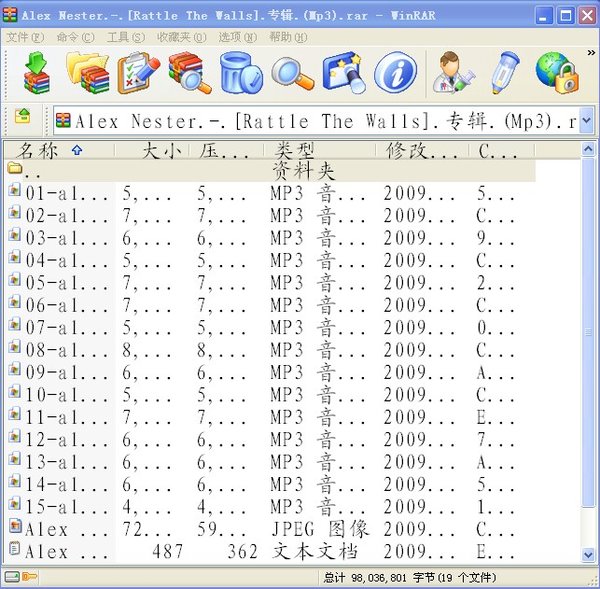Select the 11-al... MP3 file
Image resolution: width=600 pixels, height=589 pixels.
click(x=270, y=417)
